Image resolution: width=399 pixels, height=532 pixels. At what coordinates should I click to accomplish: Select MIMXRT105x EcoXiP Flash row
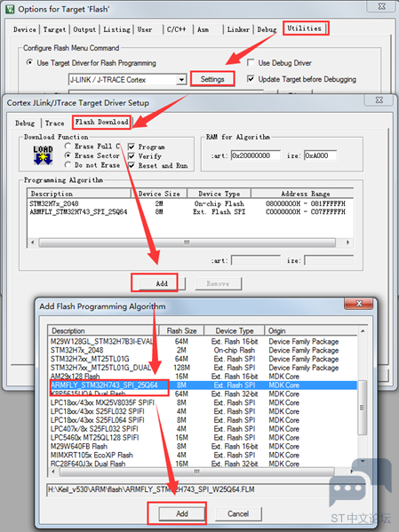coord(203,455)
